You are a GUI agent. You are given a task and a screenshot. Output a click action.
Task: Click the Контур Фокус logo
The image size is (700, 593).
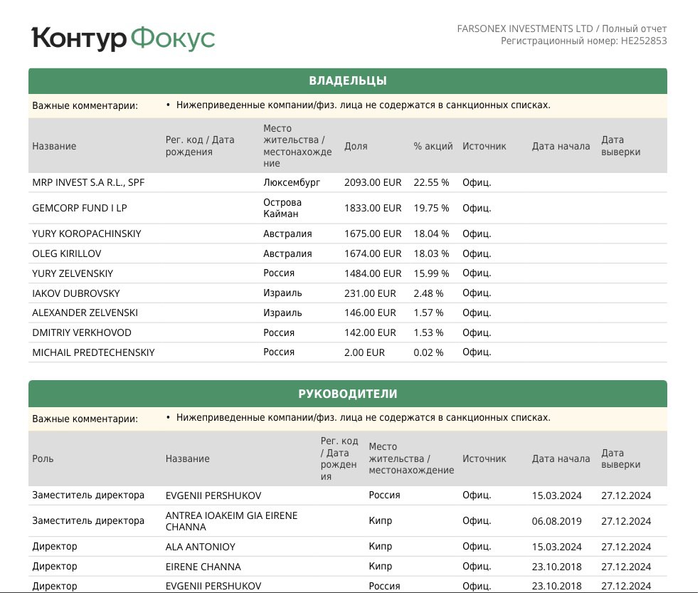tap(123, 38)
